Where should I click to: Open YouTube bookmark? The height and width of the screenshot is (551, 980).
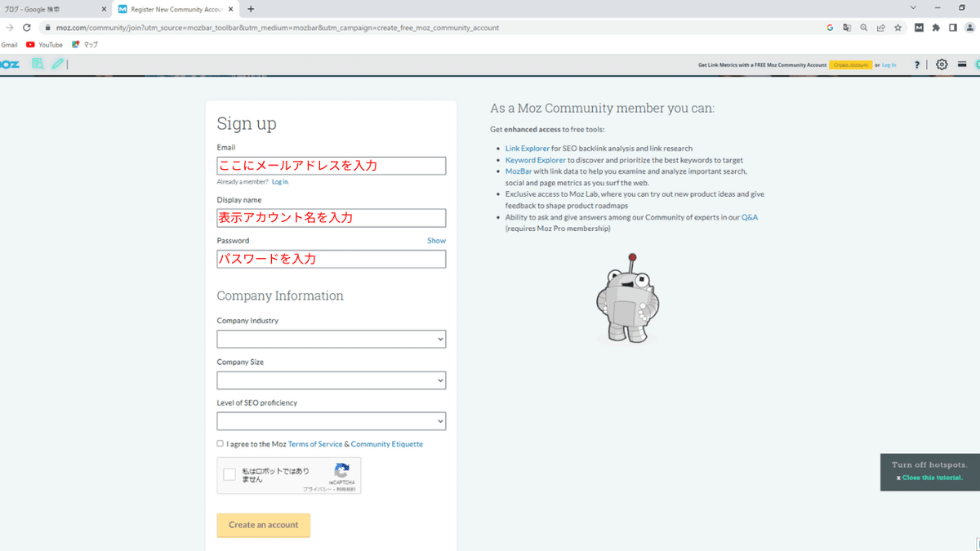44,45
